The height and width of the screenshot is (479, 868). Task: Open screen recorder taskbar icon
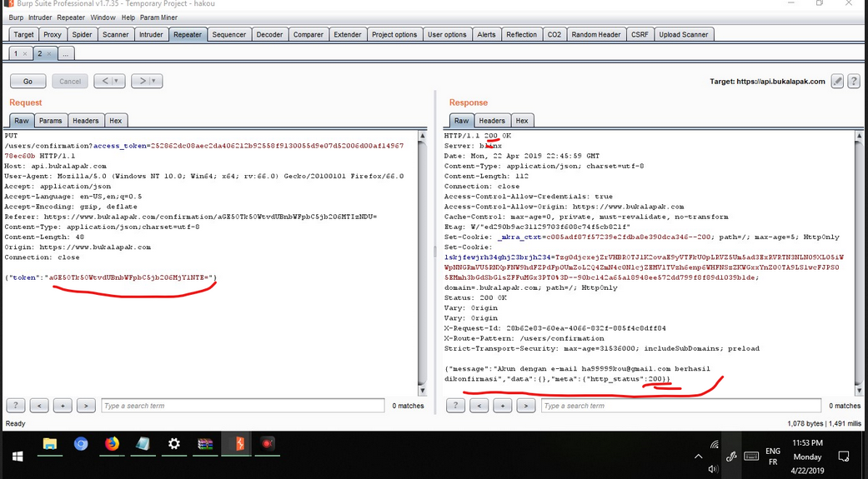coord(268,444)
